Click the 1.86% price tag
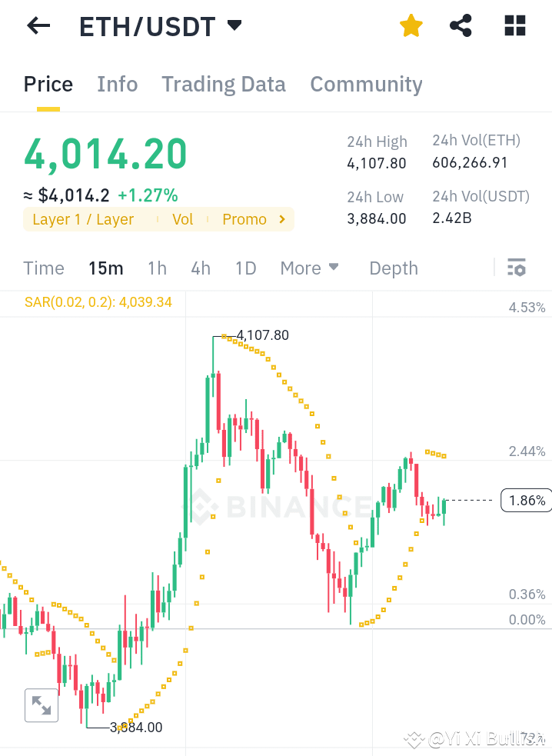552x756 pixels. (x=526, y=500)
